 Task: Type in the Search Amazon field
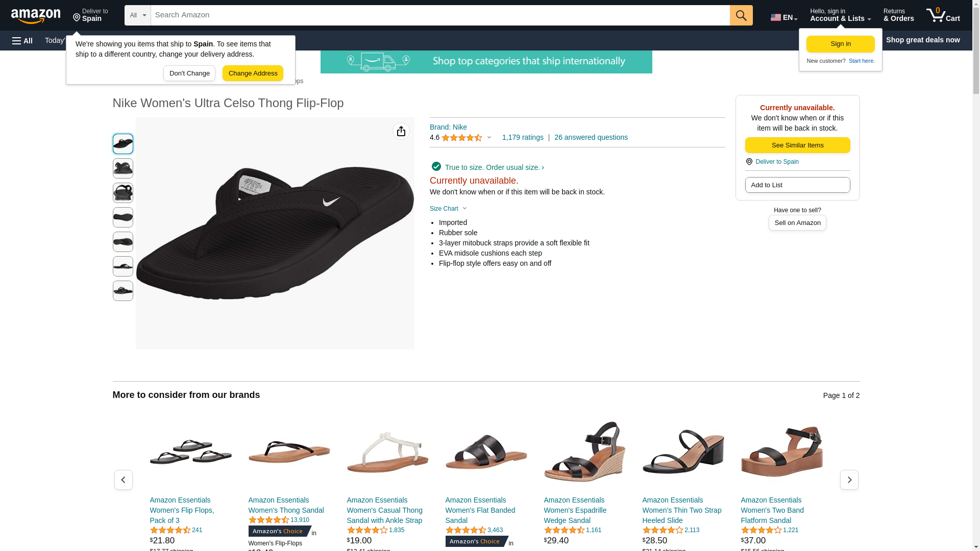[440, 15]
